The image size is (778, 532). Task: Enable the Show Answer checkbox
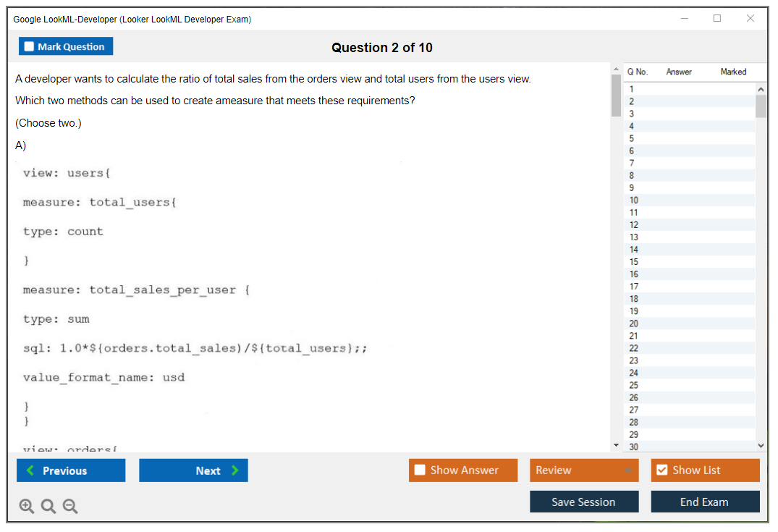420,470
